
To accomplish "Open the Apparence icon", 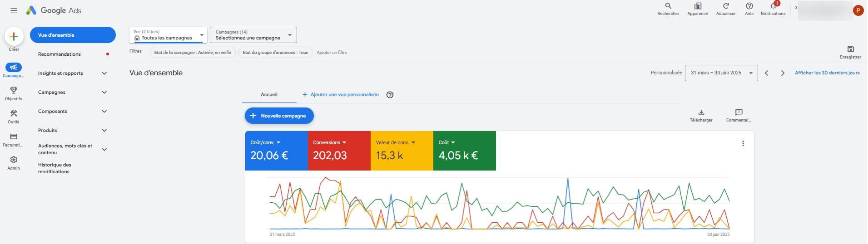I will point(698,6).
